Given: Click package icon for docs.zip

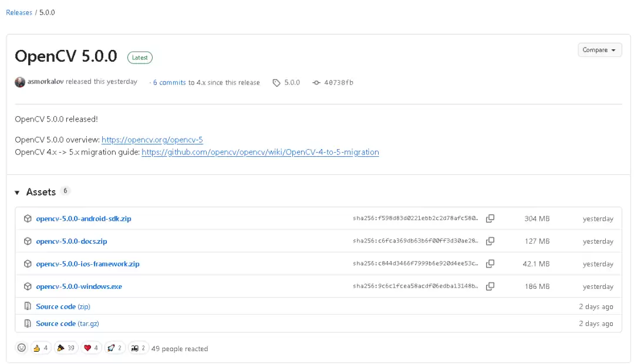Looking at the screenshot, I should click(28, 241).
